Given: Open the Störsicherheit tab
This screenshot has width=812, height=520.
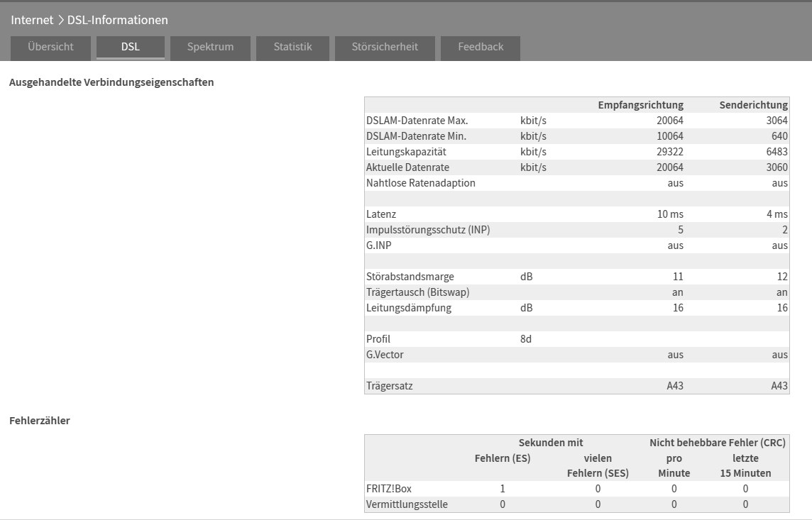Looking at the screenshot, I should point(385,48).
